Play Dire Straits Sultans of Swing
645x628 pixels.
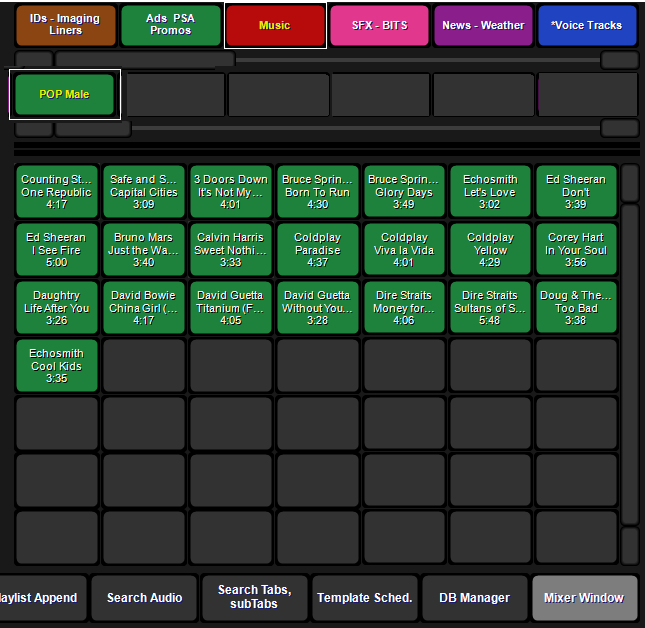(490, 308)
